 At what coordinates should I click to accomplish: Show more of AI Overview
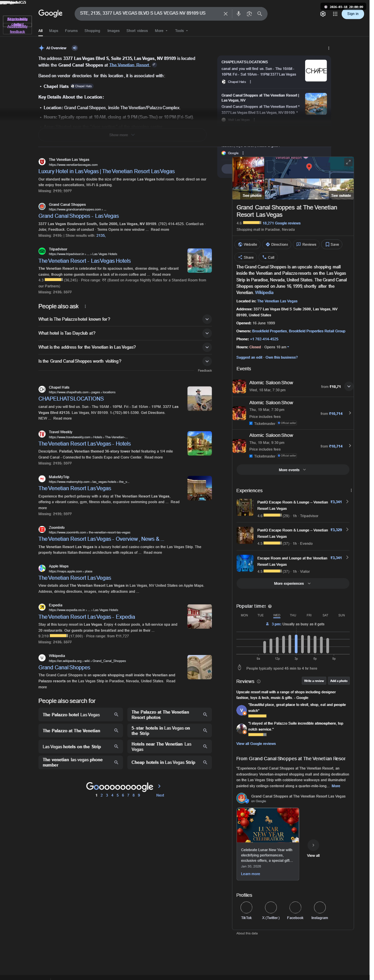[122, 135]
